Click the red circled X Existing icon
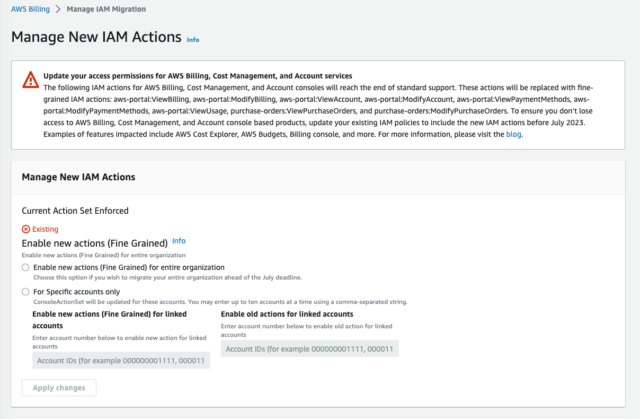This screenshot has width=640, height=419. [26, 229]
